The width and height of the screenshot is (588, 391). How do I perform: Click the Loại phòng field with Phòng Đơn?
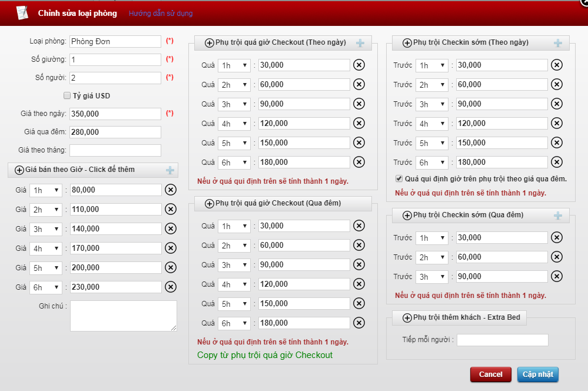coord(115,42)
